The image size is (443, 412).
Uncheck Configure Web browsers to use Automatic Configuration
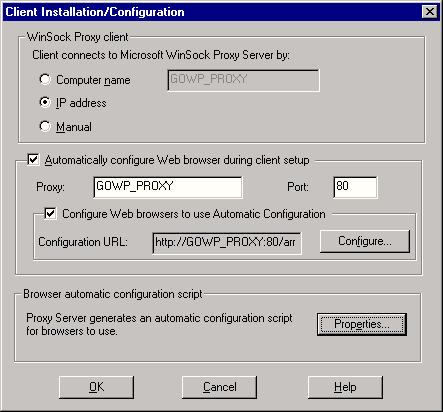(x=50, y=214)
